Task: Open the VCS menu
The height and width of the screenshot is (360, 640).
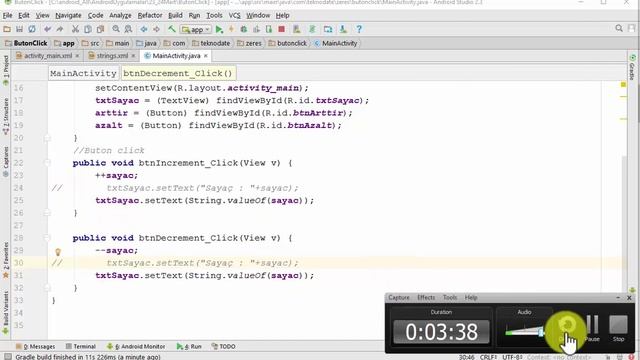Action: click(x=234, y=15)
